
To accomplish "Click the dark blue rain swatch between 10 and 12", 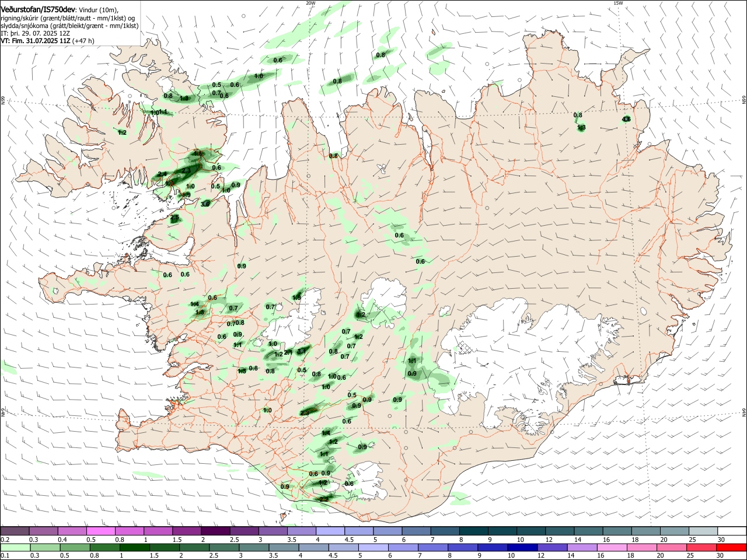I will [x=521, y=547].
